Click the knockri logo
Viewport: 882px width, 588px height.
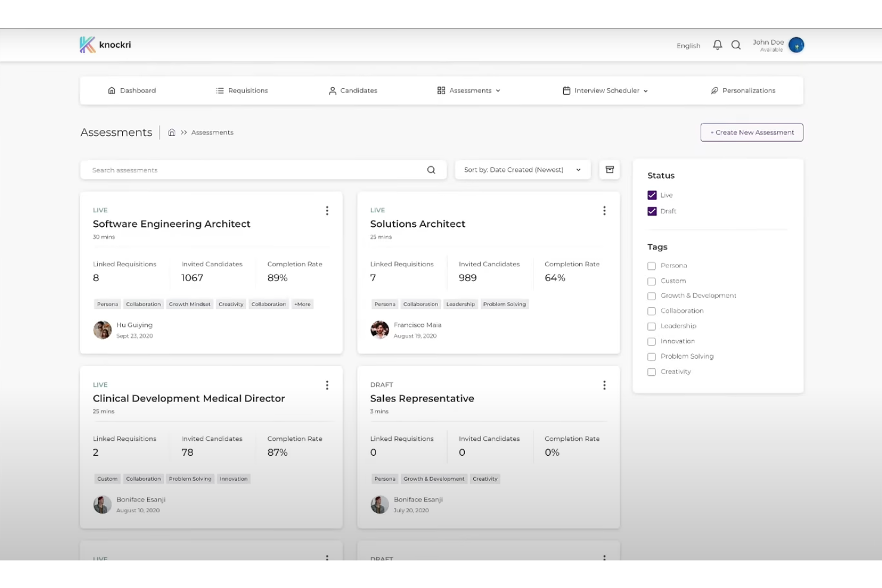coord(105,45)
